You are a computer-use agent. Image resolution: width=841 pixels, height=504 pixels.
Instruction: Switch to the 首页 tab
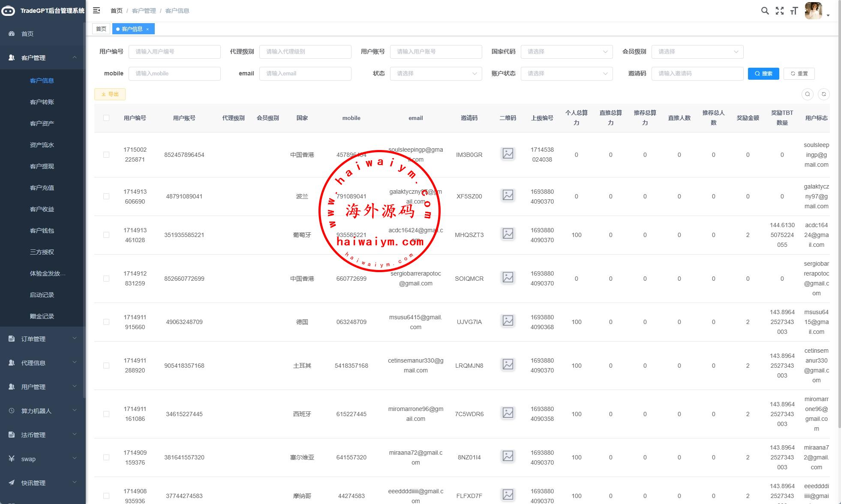pos(101,29)
